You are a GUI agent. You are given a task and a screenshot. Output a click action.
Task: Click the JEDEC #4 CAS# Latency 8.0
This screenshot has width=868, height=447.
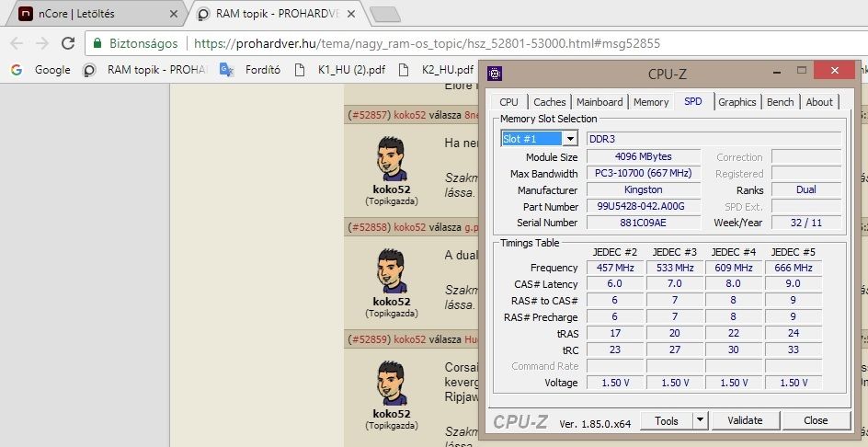[x=734, y=283]
